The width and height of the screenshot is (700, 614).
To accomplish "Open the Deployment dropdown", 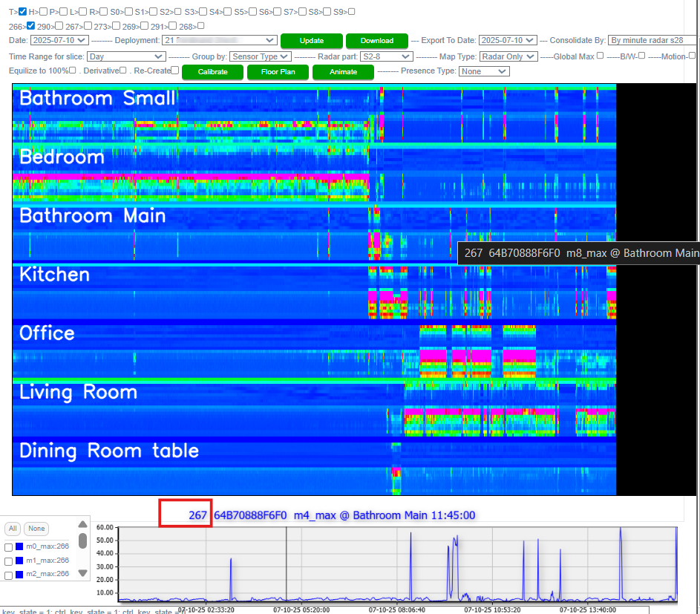I will [x=219, y=40].
